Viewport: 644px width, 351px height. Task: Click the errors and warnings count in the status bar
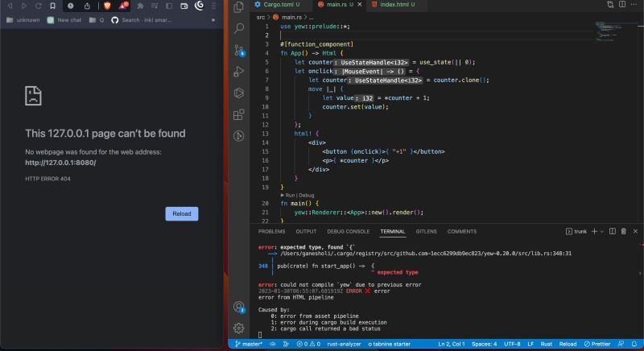[x=308, y=344]
